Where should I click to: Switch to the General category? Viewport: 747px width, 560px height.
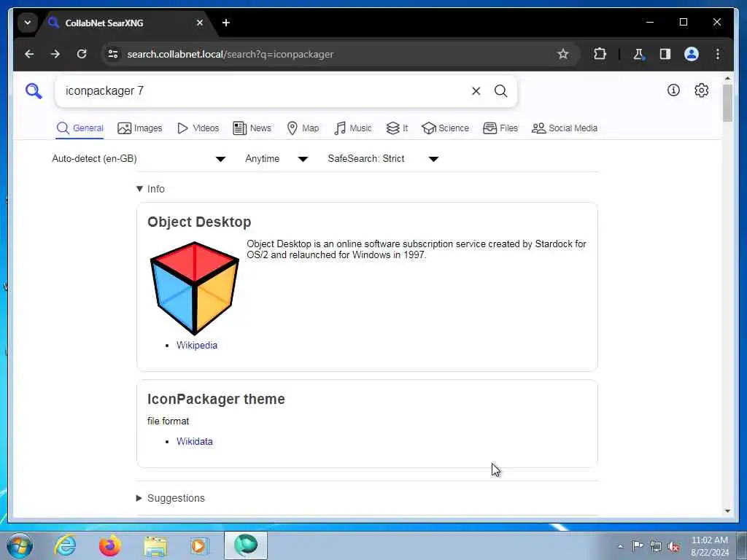[x=80, y=128]
